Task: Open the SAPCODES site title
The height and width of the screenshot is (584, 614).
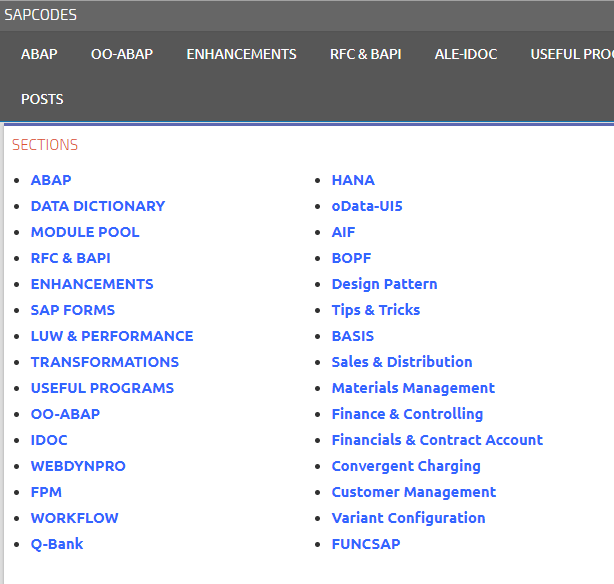Action: click(x=40, y=15)
